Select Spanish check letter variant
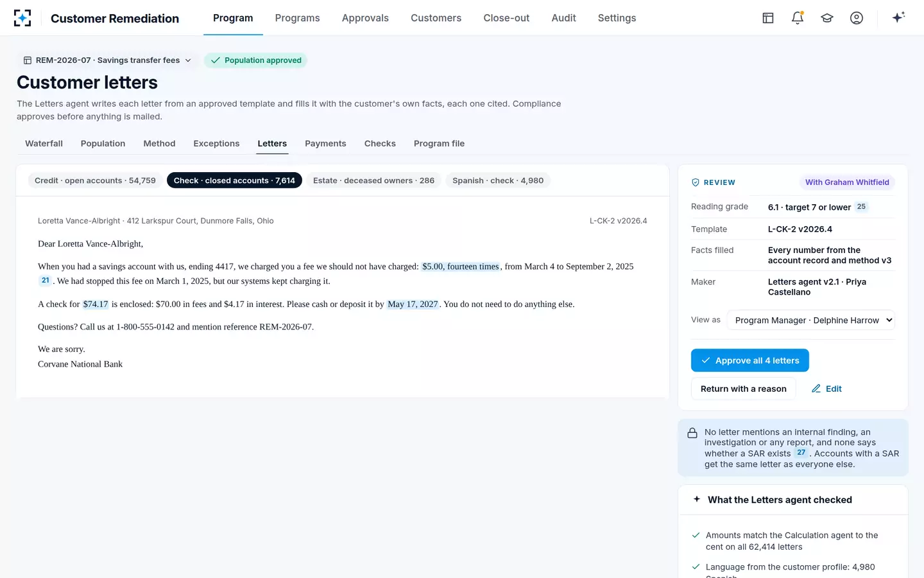924x578 pixels. [x=498, y=180]
